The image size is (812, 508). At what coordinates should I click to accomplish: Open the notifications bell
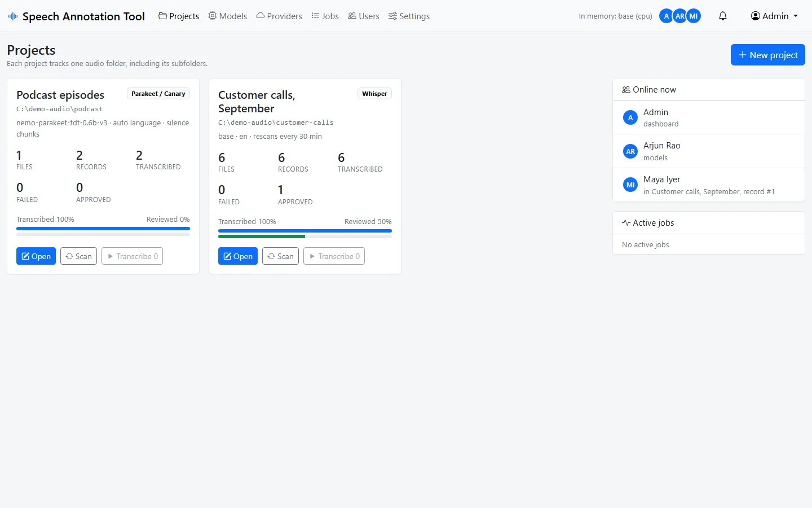pyautogui.click(x=723, y=16)
